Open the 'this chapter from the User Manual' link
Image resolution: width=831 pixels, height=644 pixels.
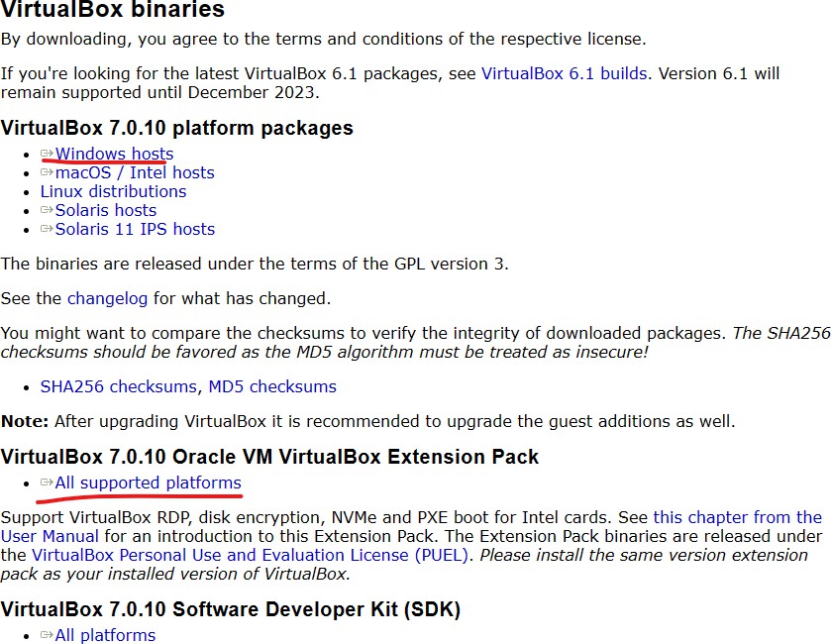[737, 517]
